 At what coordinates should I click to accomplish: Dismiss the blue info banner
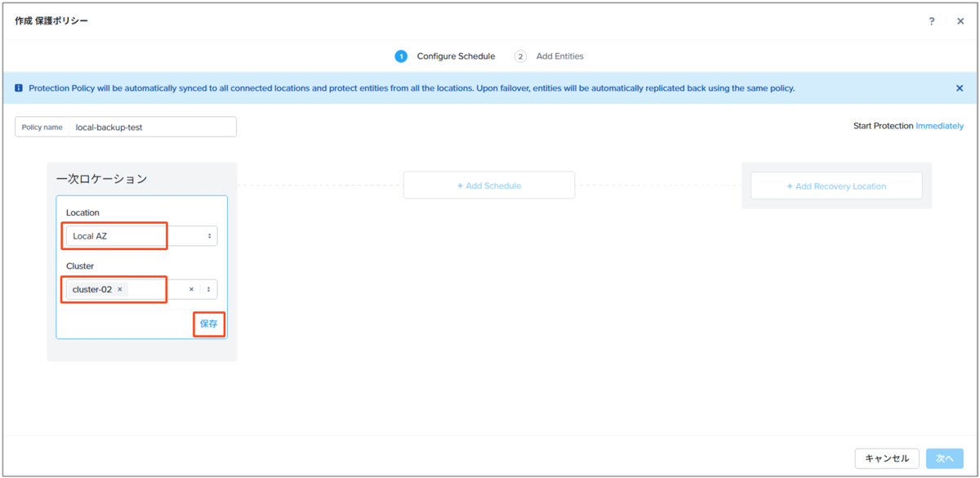[960, 88]
